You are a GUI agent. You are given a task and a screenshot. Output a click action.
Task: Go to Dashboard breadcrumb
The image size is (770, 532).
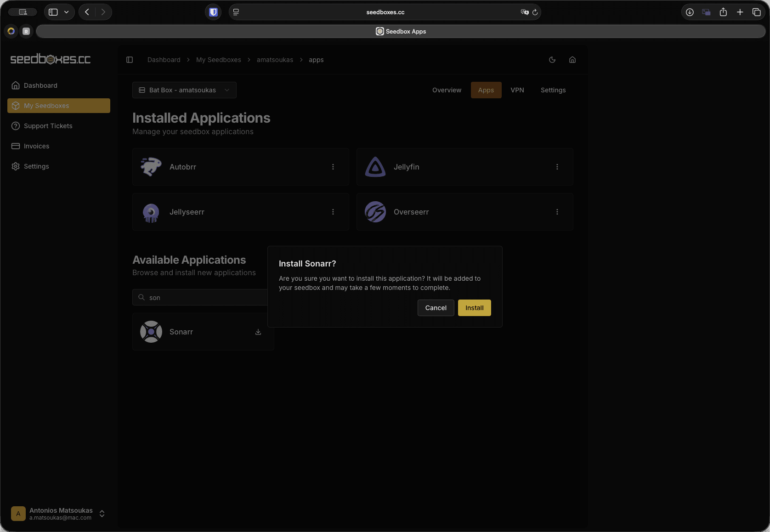pos(164,60)
